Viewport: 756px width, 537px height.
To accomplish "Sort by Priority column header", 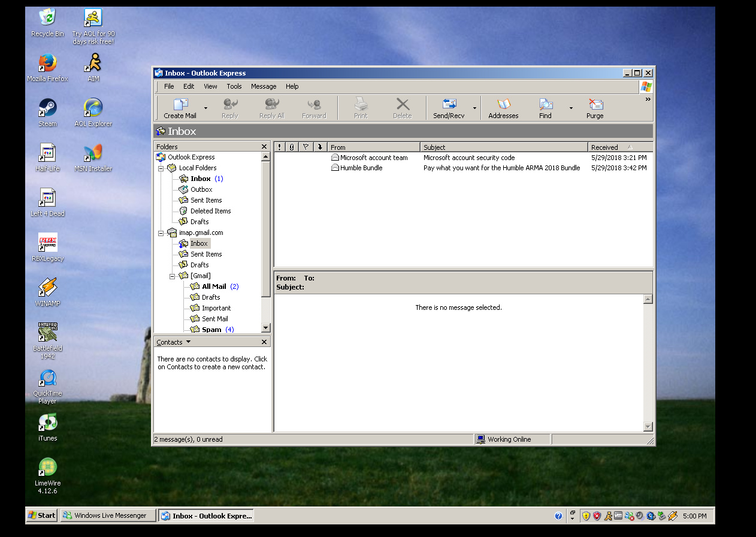I will 279,147.
